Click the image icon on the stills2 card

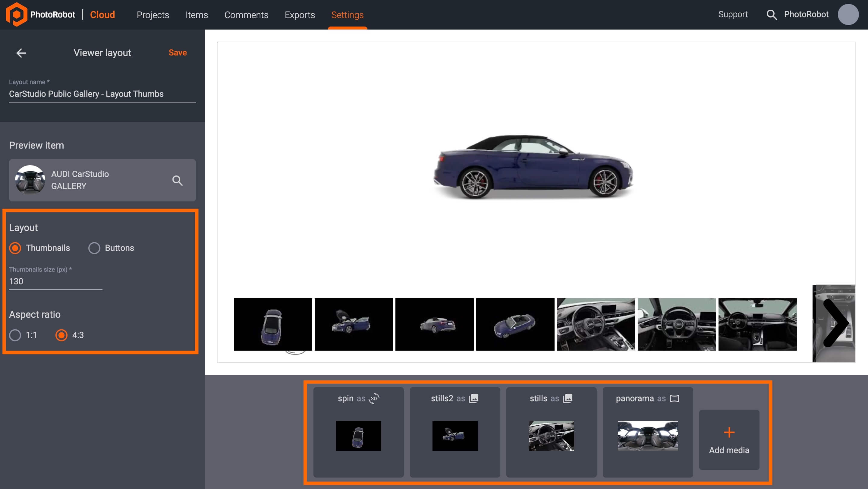click(473, 398)
